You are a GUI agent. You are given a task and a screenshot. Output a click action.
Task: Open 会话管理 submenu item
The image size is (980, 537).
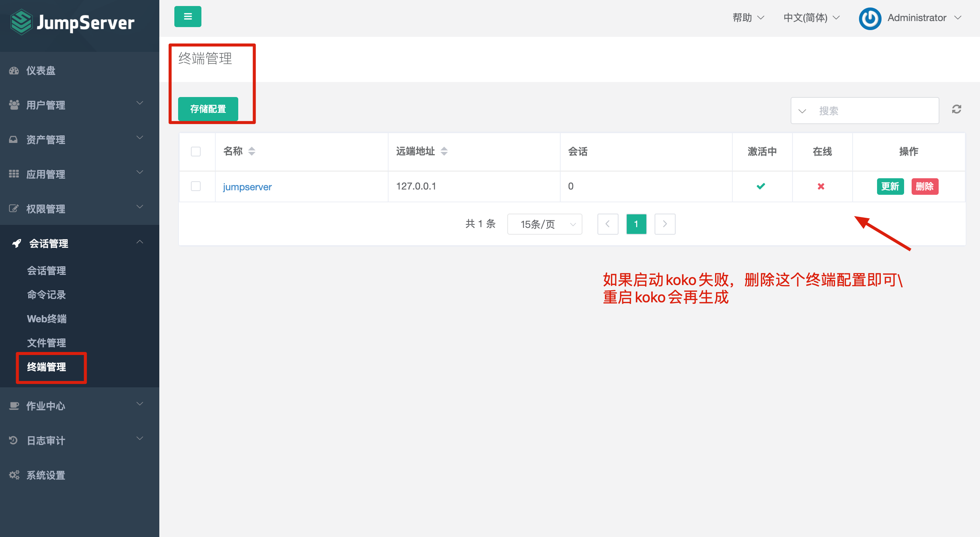pyautogui.click(x=47, y=270)
